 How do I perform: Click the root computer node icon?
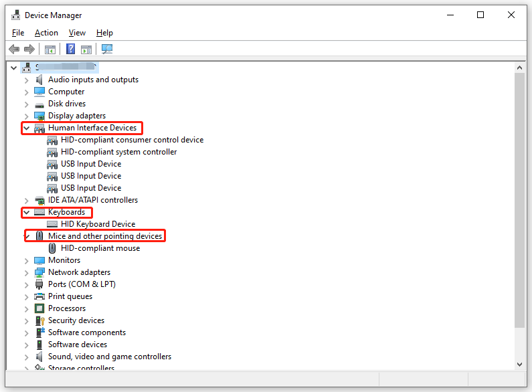[27, 68]
